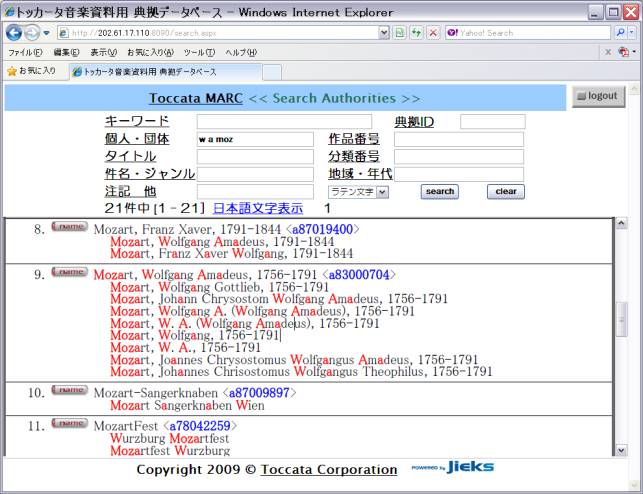Open authority ID a87019400 link
This screenshot has width=643, height=494.
tap(322, 229)
